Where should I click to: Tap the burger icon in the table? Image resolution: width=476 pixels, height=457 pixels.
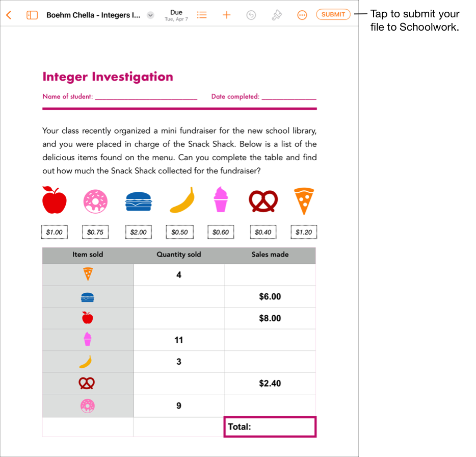tap(88, 296)
